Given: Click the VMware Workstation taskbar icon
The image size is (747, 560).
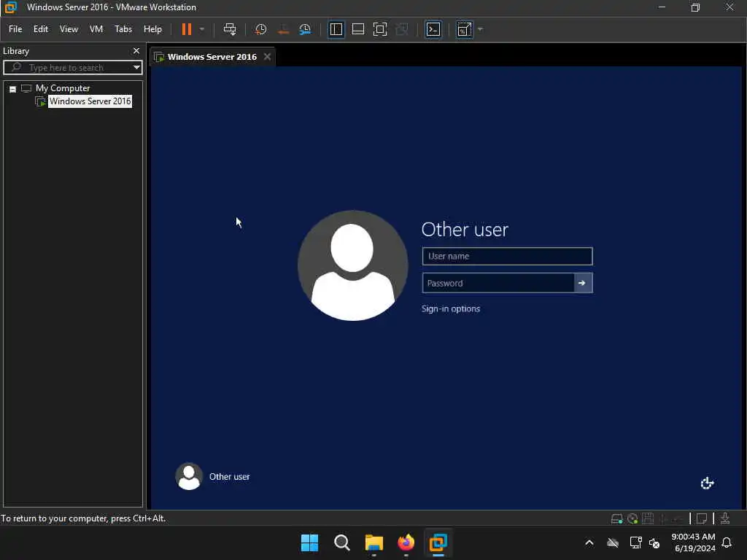Looking at the screenshot, I should click(x=438, y=542).
